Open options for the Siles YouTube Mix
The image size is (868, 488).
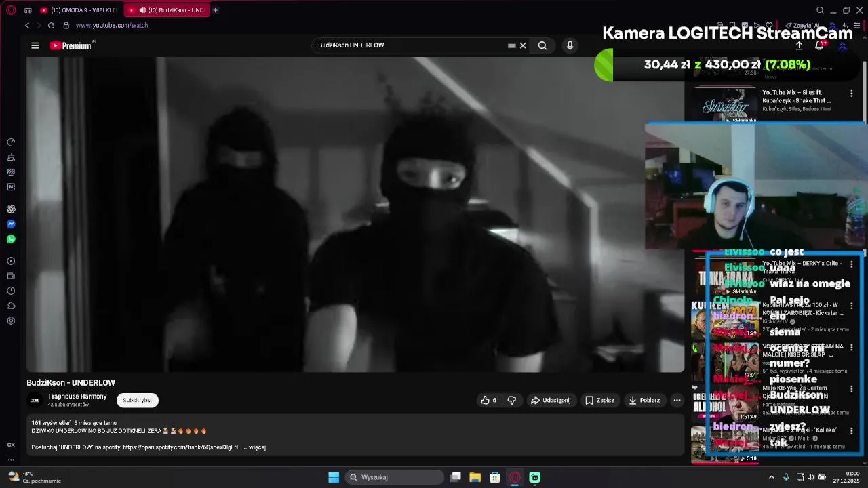tap(852, 93)
